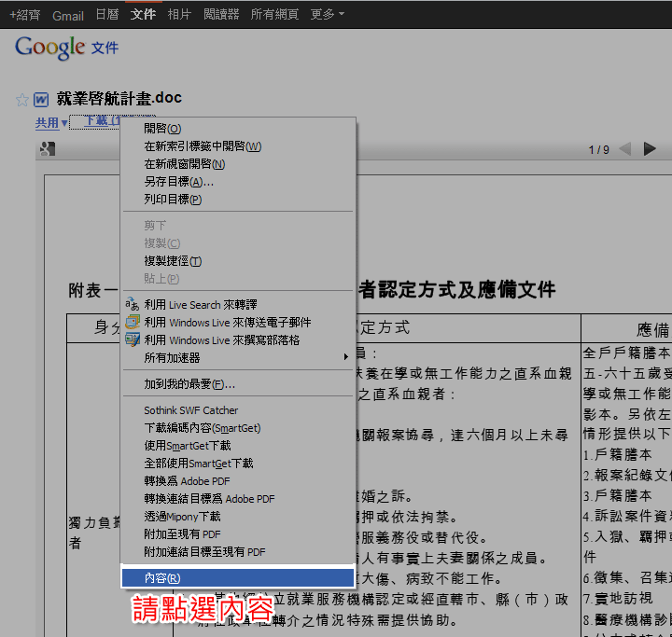Click 內容(R) at the menu bottom

[238, 578]
